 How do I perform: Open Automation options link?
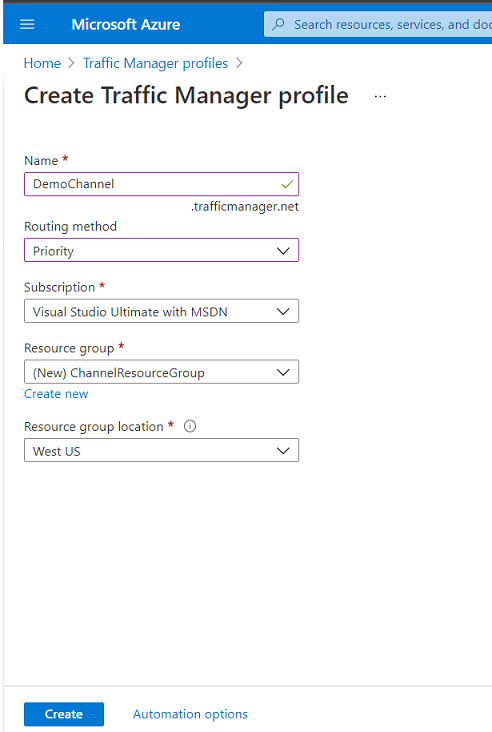(190, 714)
